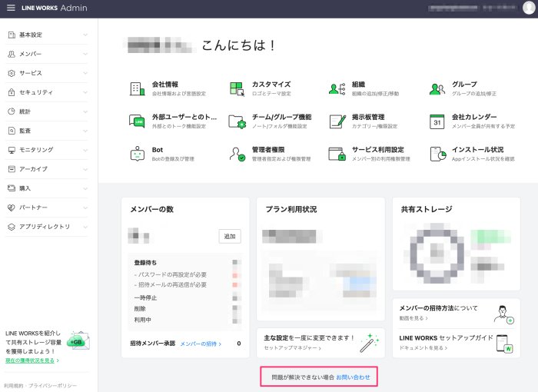Open the 管理者権限 person check icon

(x=237, y=154)
